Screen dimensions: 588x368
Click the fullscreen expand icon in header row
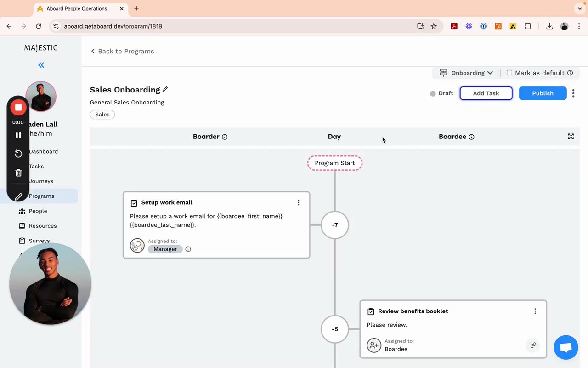point(571,137)
